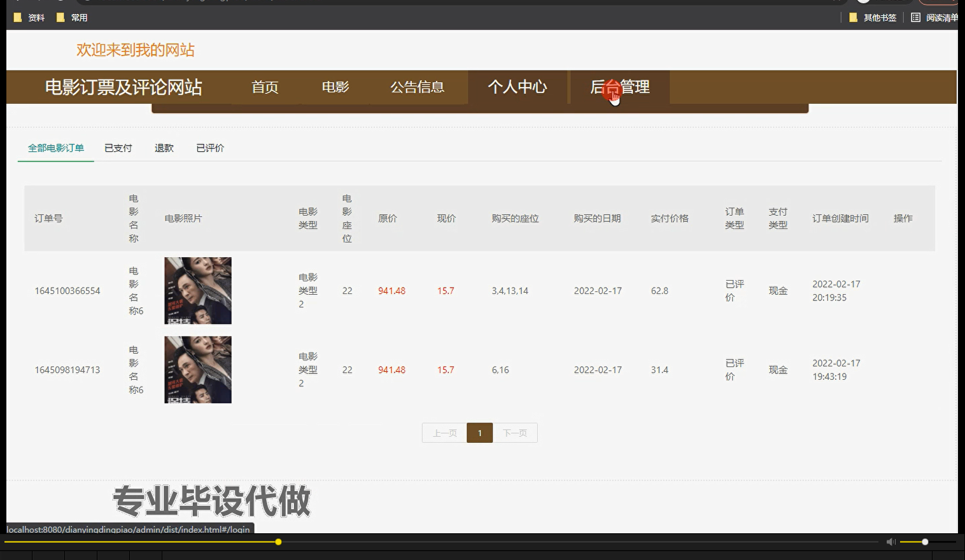The height and width of the screenshot is (560, 965).
Task: Click seats cell 6,16
Action: (500, 370)
